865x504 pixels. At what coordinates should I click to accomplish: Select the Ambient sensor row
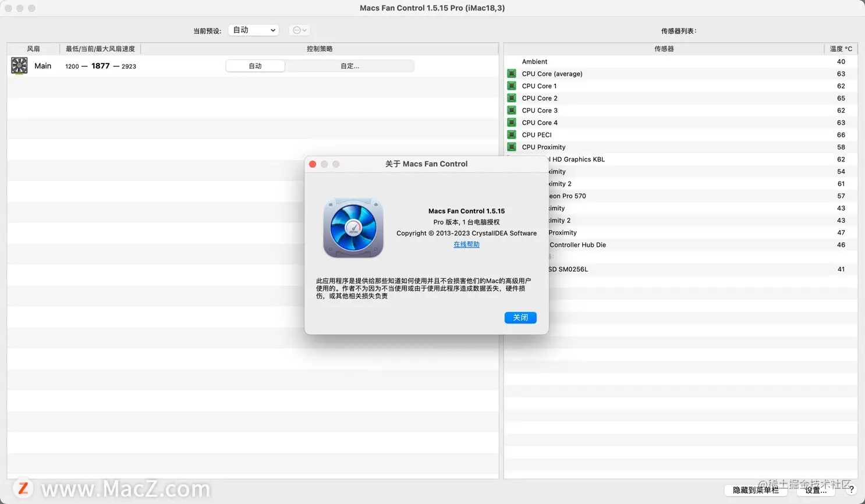coord(680,62)
